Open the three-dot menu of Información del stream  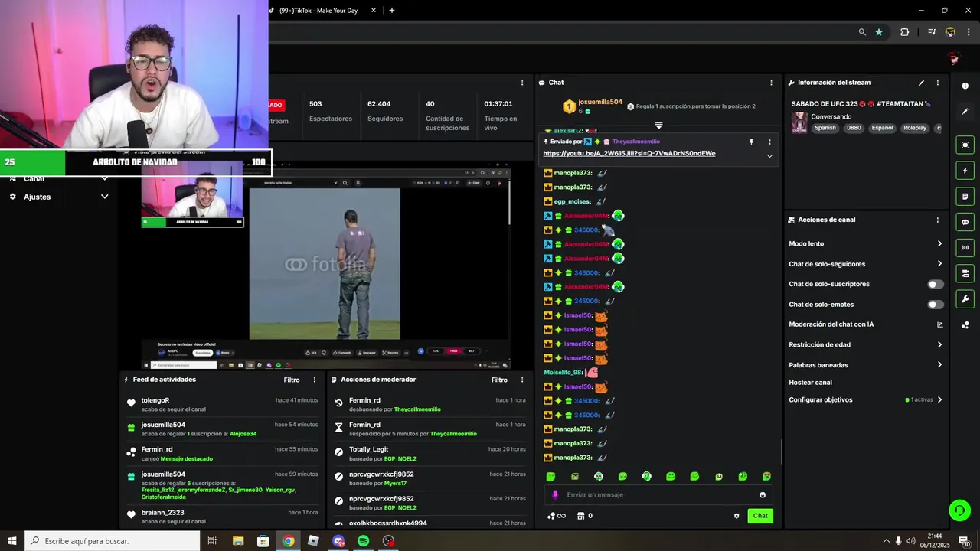point(937,83)
